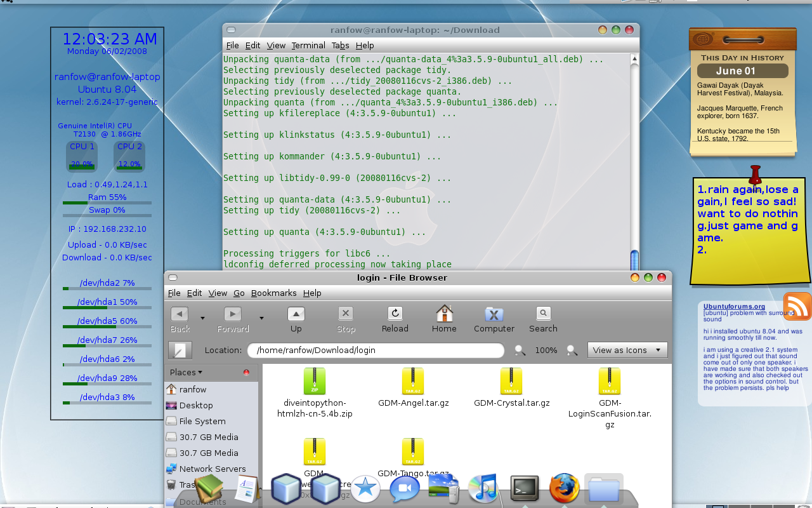Zoom out with the magnifier left of 100%
The image size is (812, 508).
coord(520,350)
